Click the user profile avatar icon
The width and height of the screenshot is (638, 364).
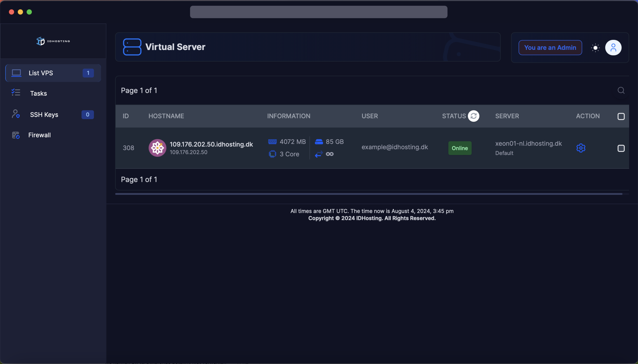point(613,48)
